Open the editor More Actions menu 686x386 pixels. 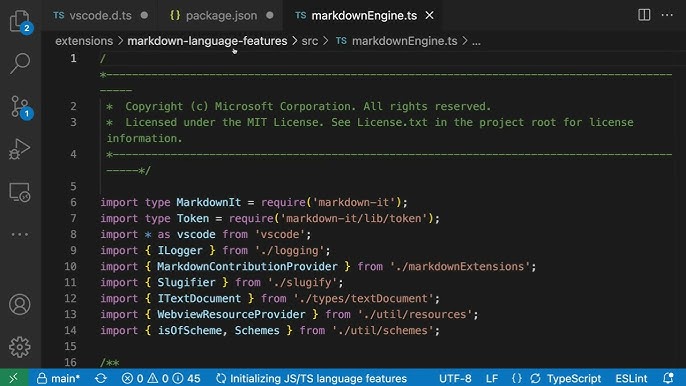(667, 15)
